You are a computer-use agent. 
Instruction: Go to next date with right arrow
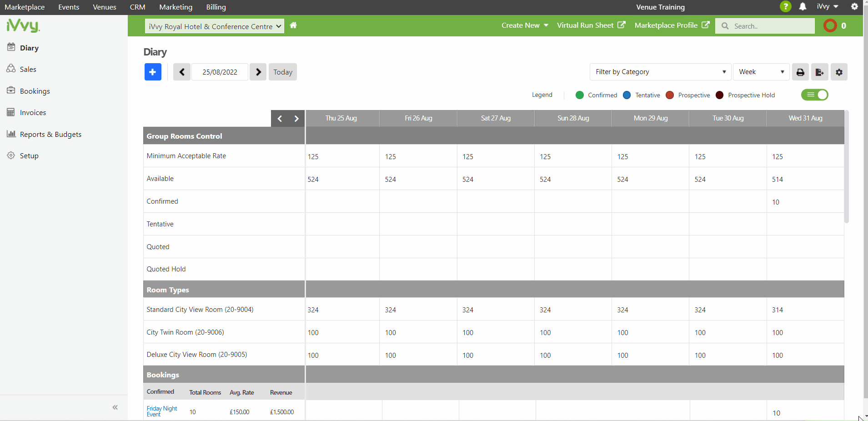(258, 72)
